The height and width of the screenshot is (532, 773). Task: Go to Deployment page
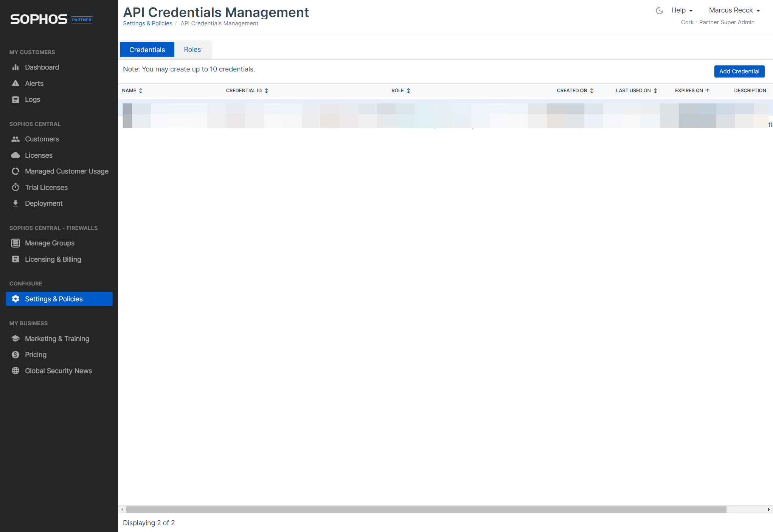click(x=44, y=203)
